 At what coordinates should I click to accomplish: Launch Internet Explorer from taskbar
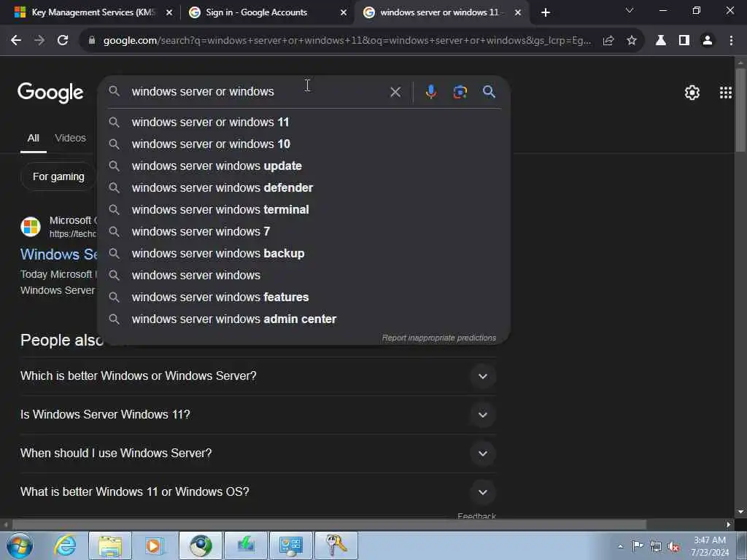(65, 545)
